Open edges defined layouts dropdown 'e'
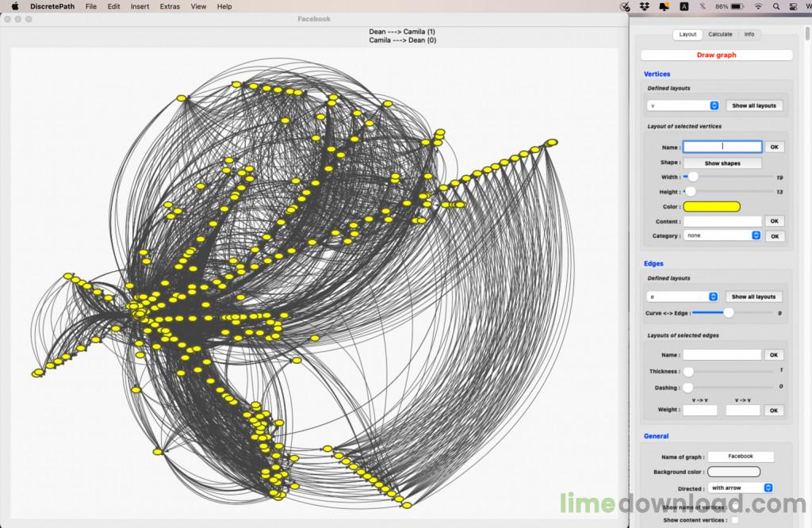 click(x=683, y=297)
